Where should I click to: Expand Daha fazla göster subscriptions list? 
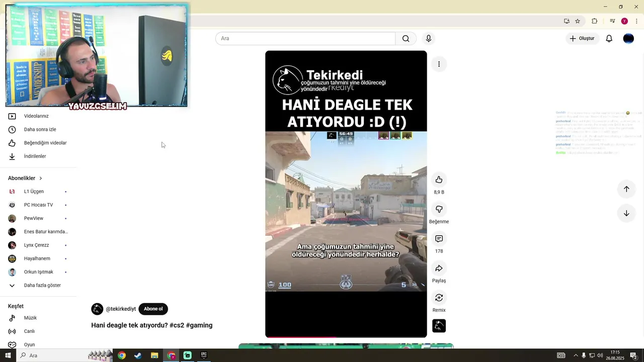coord(38,286)
